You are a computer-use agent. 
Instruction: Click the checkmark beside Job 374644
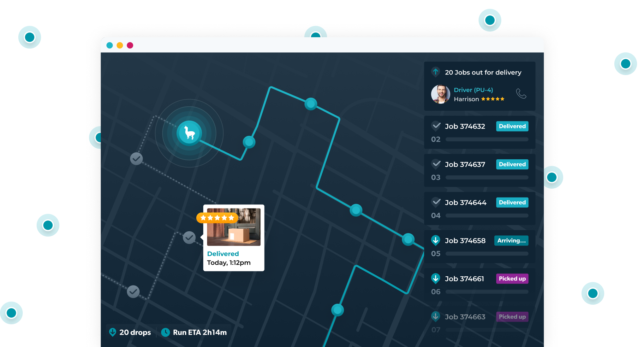click(436, 202)
